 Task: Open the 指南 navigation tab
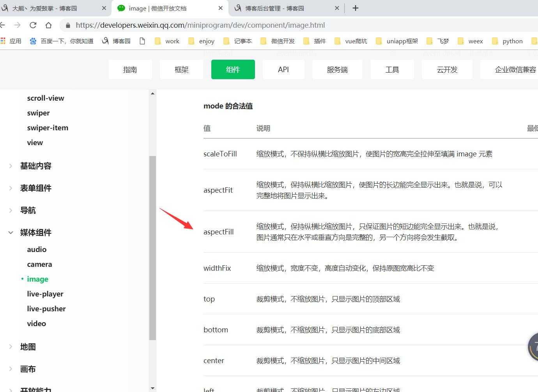(x=130, y=69)
